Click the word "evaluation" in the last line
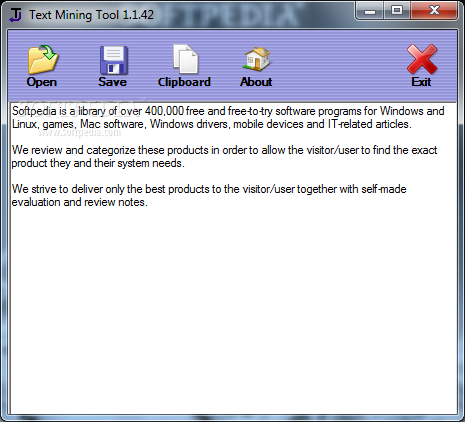The image size is (465, 422). click(36, 202)
